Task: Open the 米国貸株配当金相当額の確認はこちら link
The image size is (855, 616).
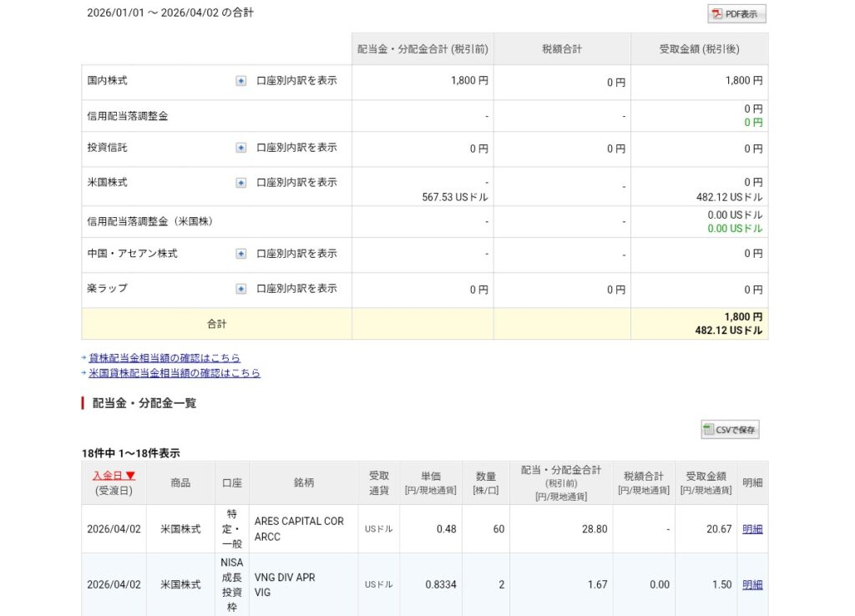Action: click(175, 373)
